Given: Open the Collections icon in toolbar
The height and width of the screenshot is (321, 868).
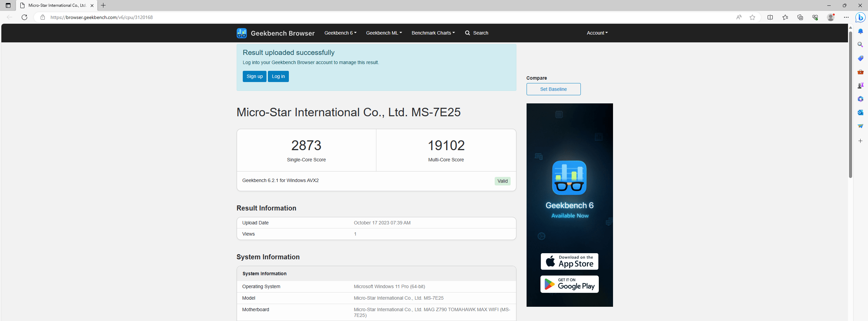Looking at the screenshot, I should pos(800,17).
